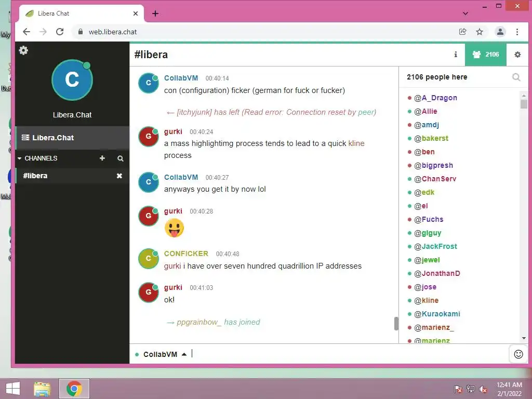Show channel info with the i icon

pyautogui.click(x=456, y=54)
